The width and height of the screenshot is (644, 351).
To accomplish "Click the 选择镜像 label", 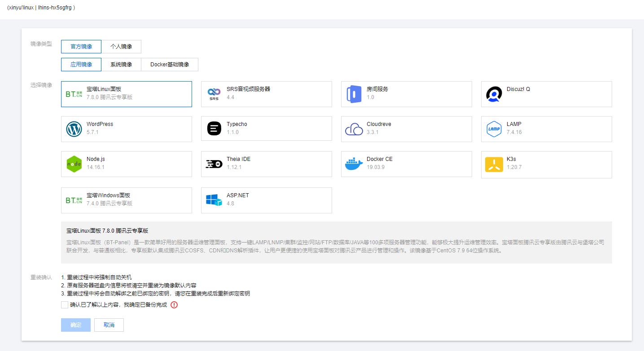I will click(41, 85).
